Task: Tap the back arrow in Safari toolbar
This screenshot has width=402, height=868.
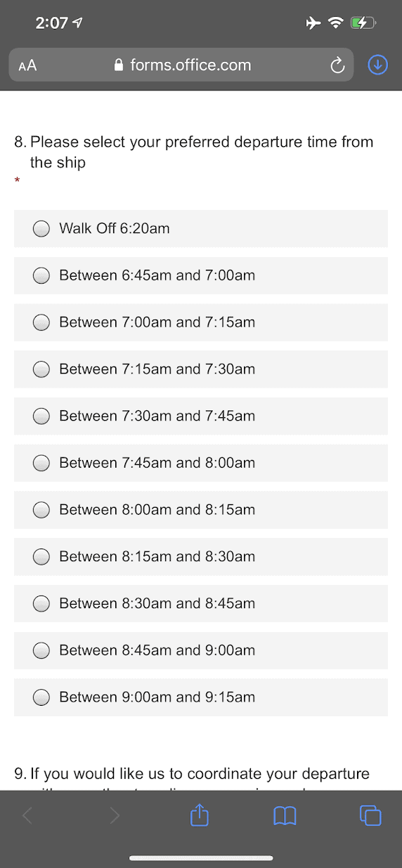Action: pyautogui.click(x=27, y=815)
